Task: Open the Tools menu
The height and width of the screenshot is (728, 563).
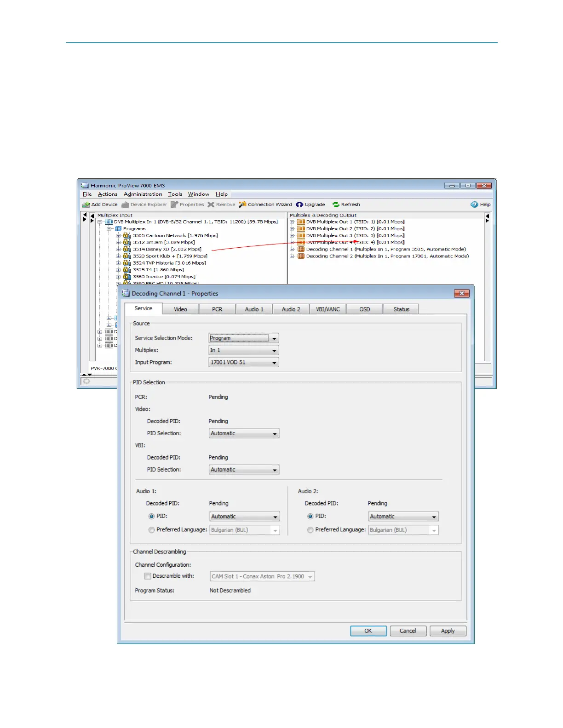Action: [x=175, y=194]
